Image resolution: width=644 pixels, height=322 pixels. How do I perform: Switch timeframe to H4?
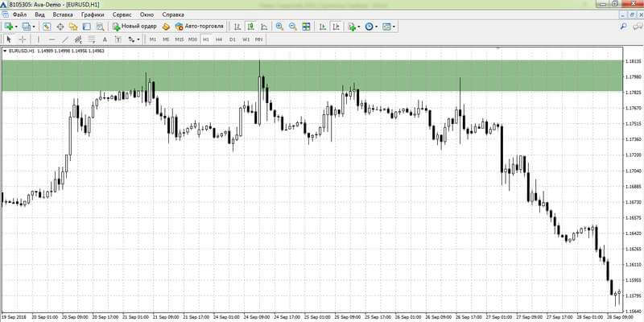(x=219, y=39)
